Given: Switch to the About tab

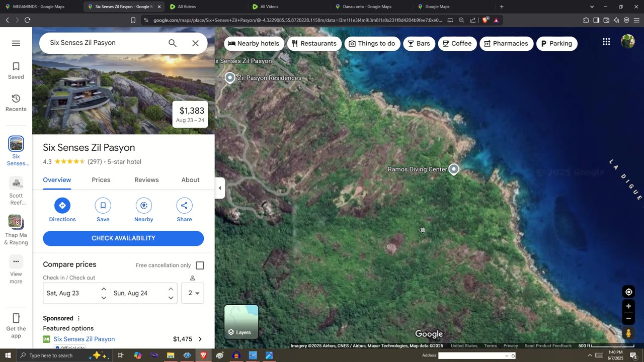Looking at the screenshot, I should [x=191, y=180].
